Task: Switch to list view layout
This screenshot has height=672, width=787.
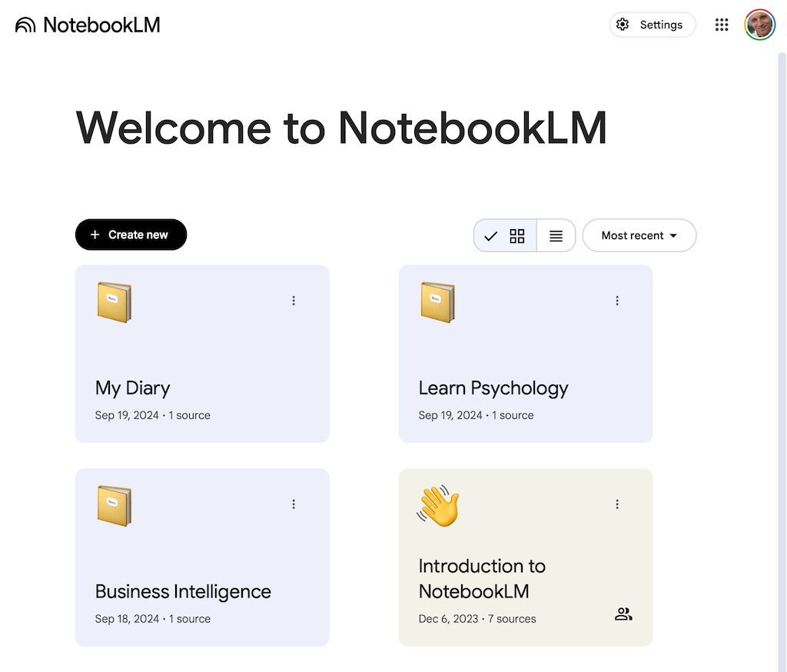Action: click(556, 235)
